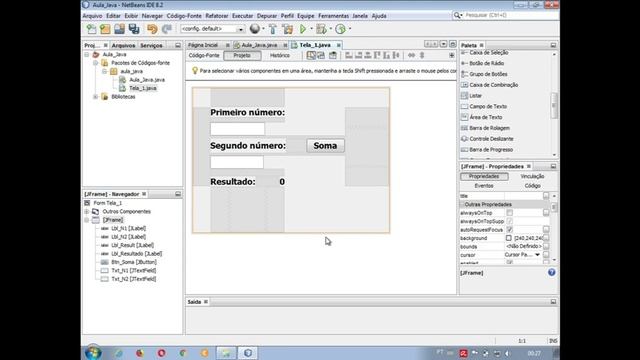Open the Código properties section
Viewport: 640px width, 360px height.
pyautogui.click(x=532, y=186)
